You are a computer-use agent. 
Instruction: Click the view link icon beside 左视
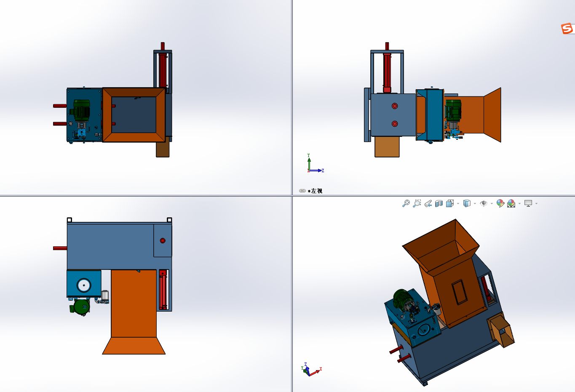pos(302,191)
